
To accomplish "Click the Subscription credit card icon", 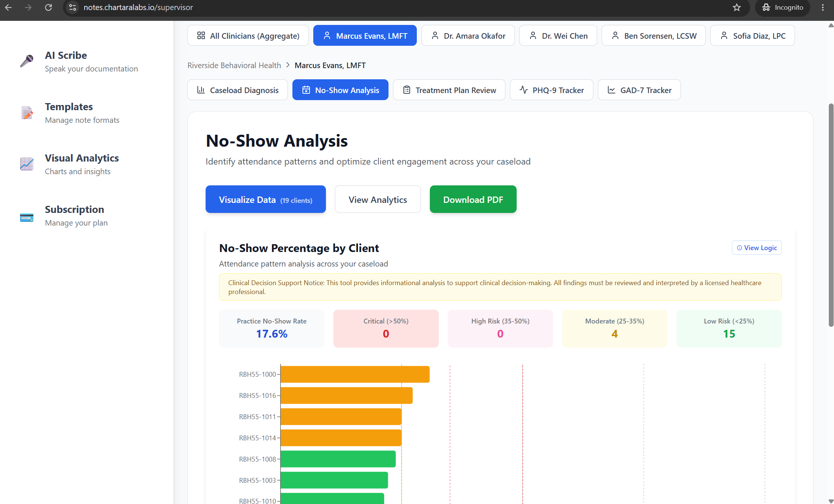I will (26, 217).
